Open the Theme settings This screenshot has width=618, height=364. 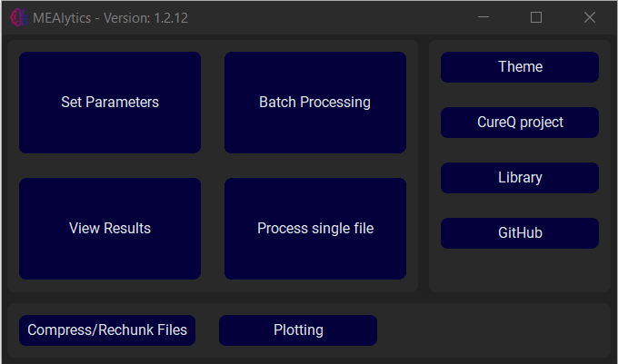coord(520,67)
